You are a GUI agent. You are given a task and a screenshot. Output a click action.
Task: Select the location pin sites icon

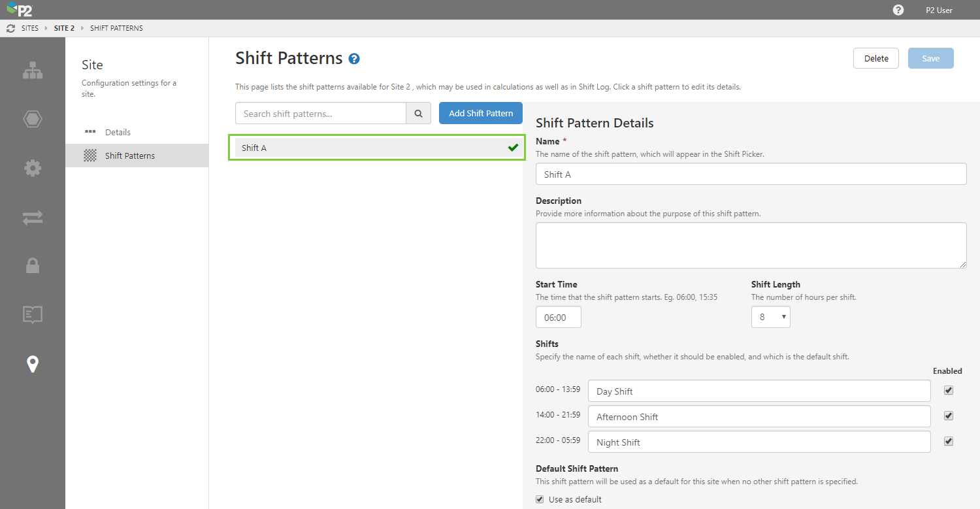(33, 364)
